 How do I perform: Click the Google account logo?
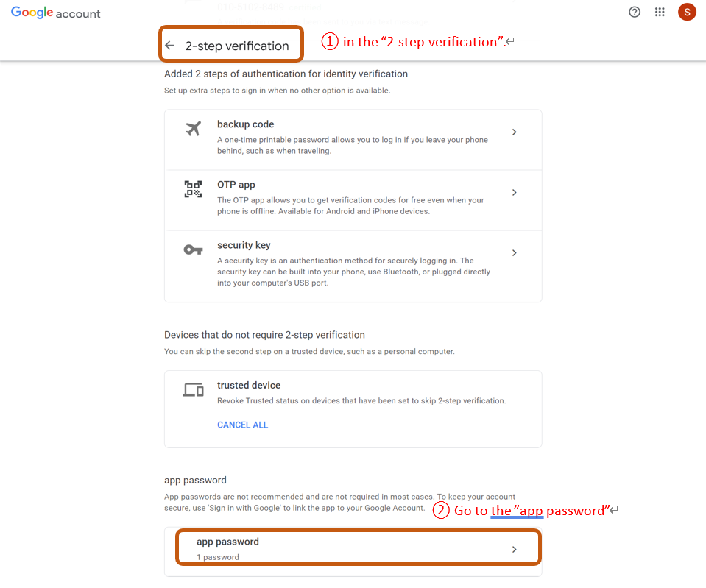click(x=56, y=13)
